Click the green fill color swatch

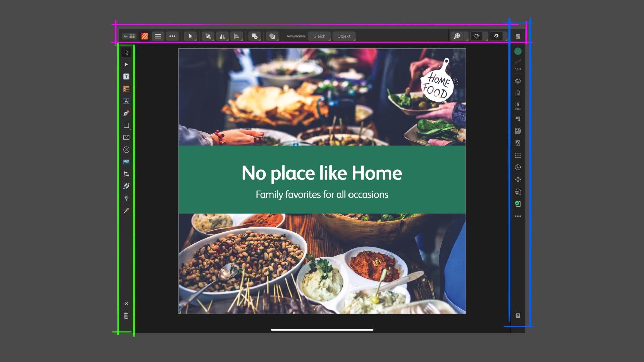(x=518, y=51)
